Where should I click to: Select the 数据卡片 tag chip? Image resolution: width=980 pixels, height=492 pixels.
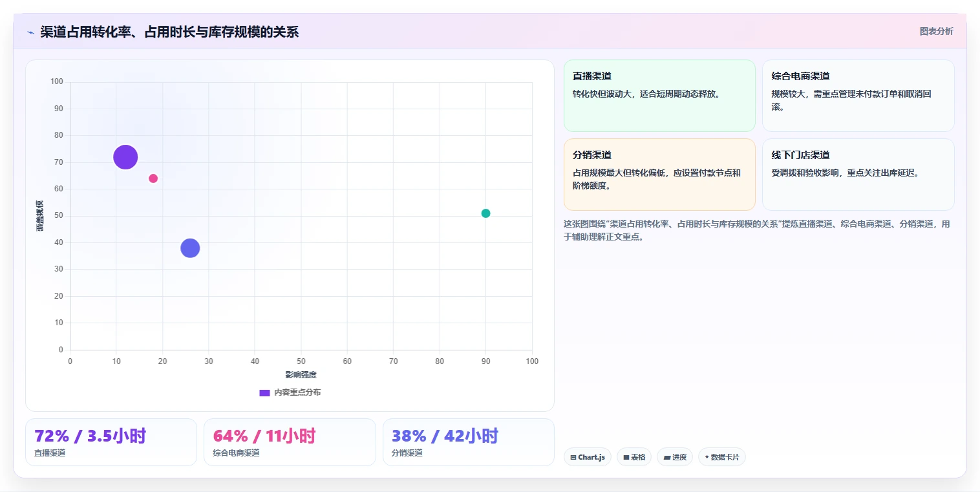(x=722, y=457)
